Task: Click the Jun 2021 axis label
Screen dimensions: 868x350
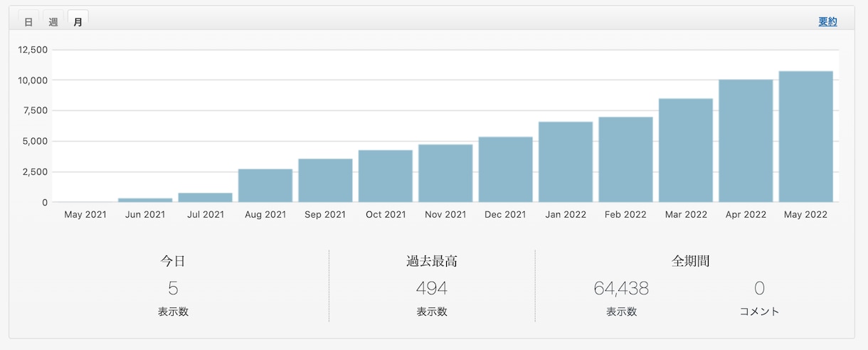Action: pos(145,214)
